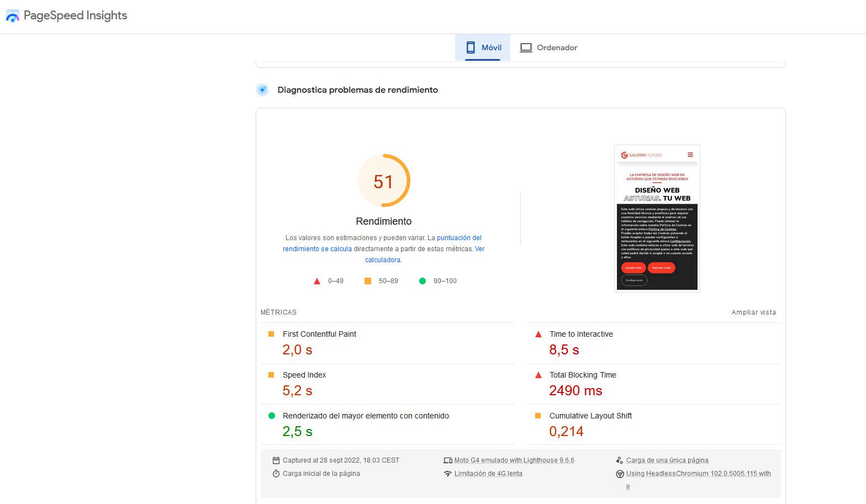This screenshot has height=504, width=866.
Task: Click the orange square 50–89 legend icon
Action: pos(368,281)
